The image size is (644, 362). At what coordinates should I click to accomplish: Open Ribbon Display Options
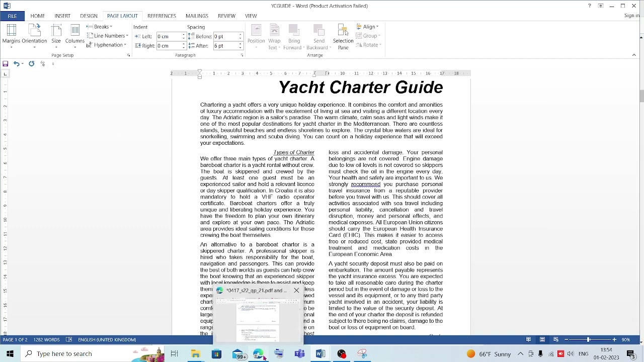(601, 6)
